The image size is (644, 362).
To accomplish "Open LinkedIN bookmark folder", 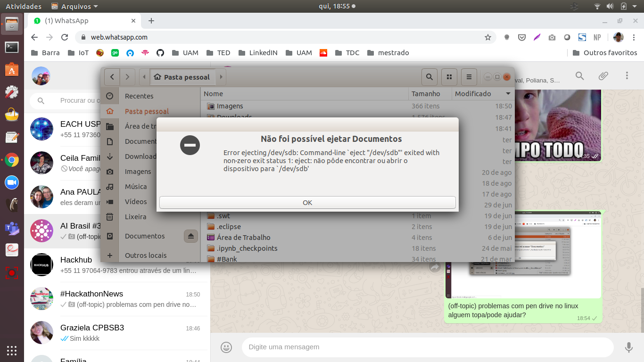I will pos(258,53).
